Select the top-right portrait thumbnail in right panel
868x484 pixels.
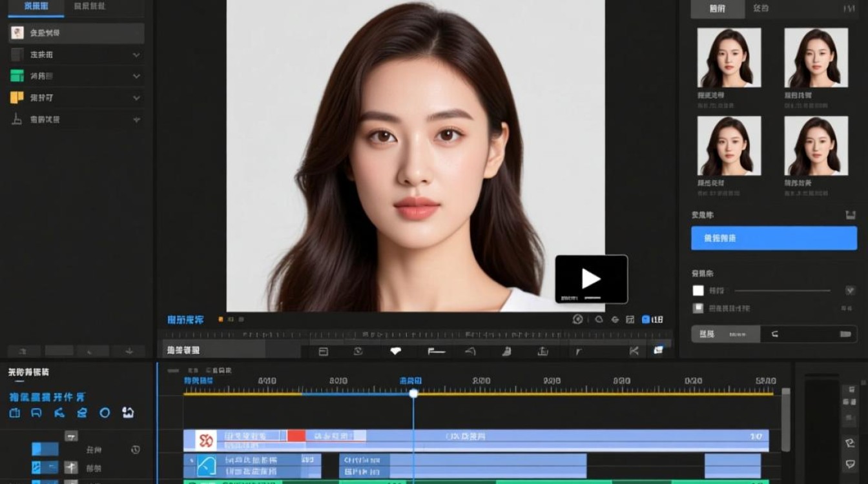click(x=816, y=57)
